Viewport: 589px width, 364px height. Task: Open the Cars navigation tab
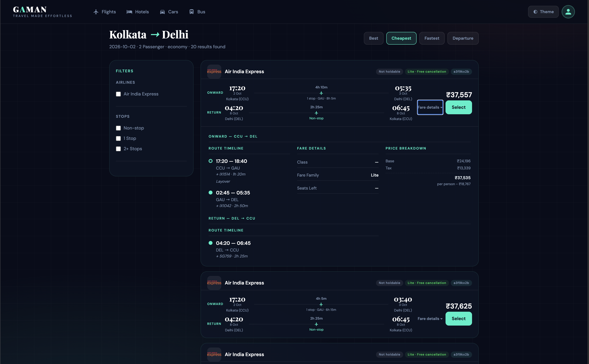tap(169, 12)
